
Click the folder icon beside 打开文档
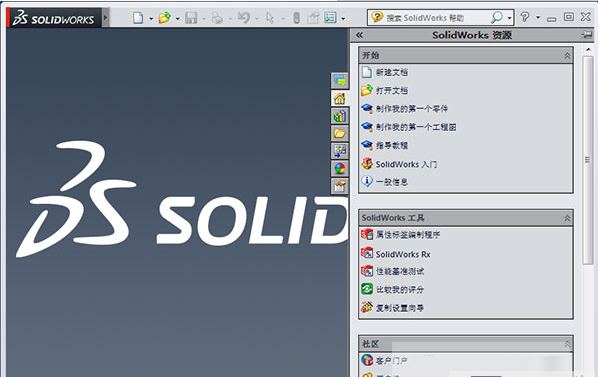pyautogui.click(x=367, y=90)
